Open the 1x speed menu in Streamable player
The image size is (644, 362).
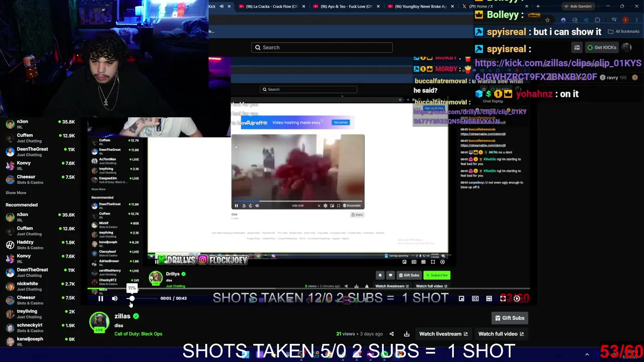(x=319, y=206)
